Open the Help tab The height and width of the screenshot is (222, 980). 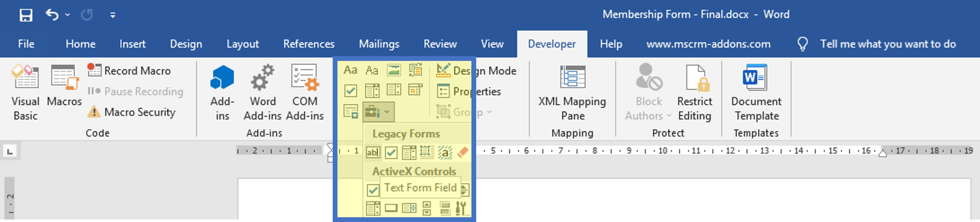[x=611, y=44]
